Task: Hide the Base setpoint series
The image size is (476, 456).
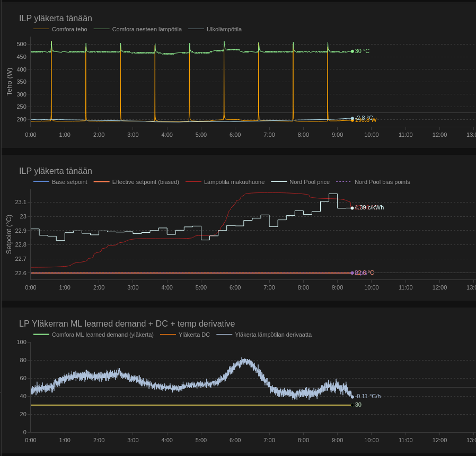Action: point(69,182)
